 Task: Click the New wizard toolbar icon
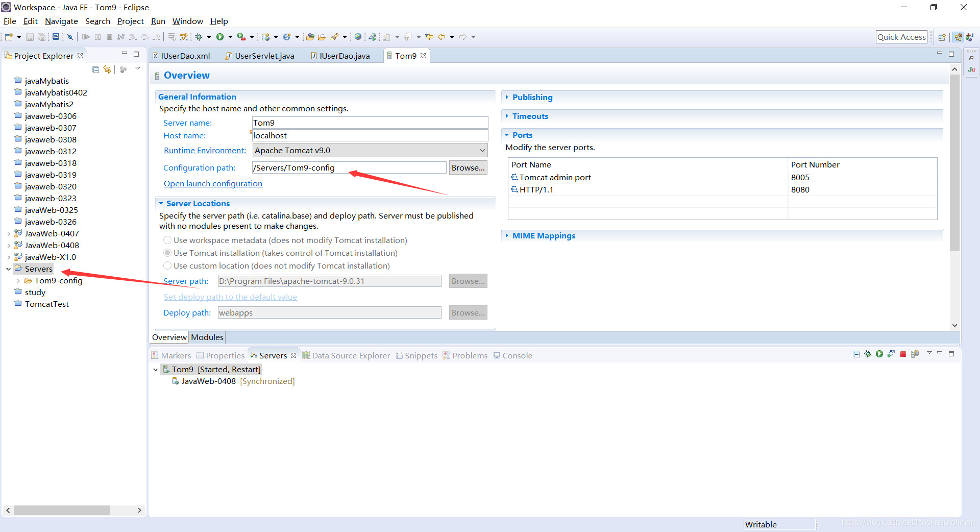pos(9,37)
